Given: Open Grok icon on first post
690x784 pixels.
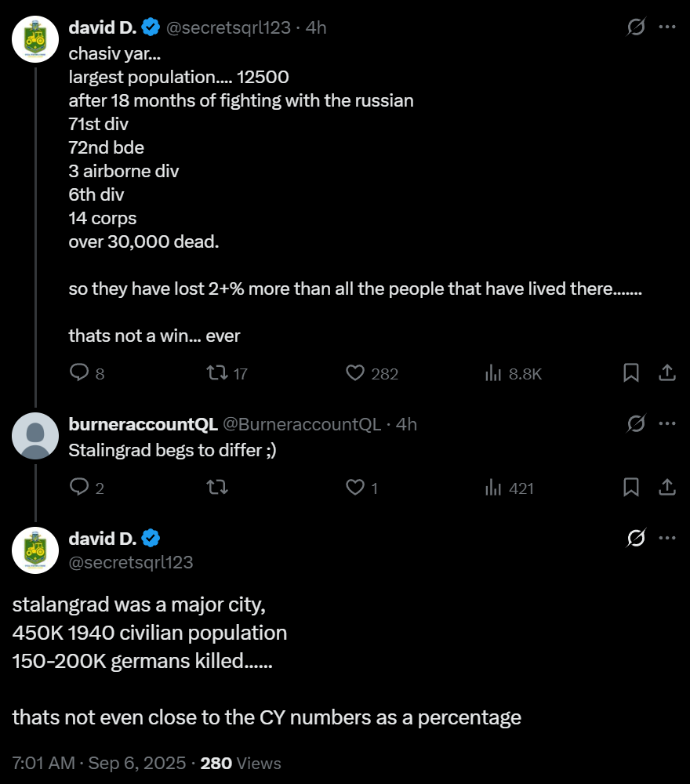Looking at the screenshot, I should [637, 27].
